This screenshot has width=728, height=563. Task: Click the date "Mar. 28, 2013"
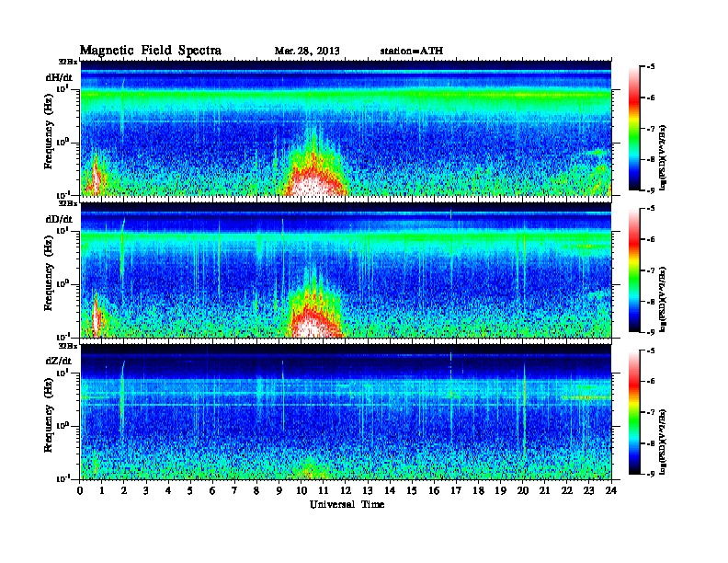click(x=307, y=52)
